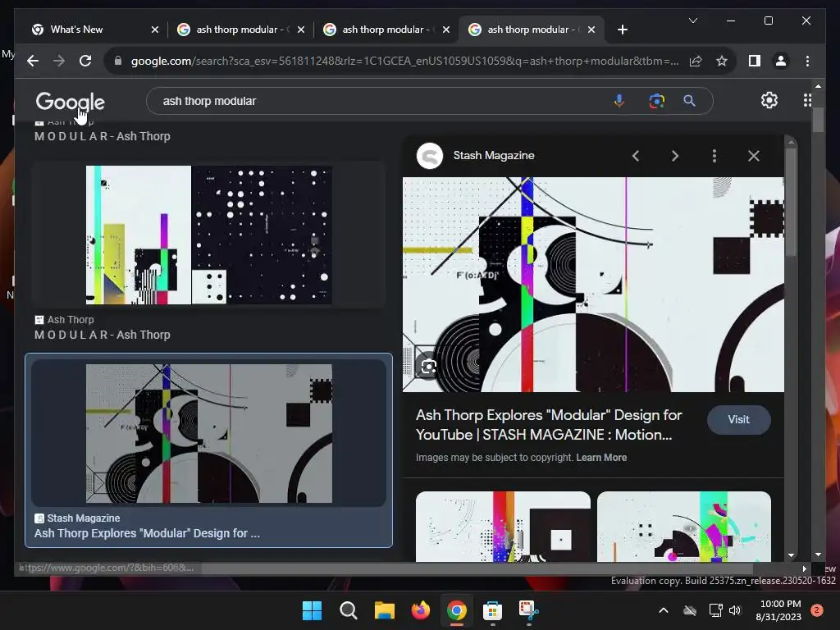The image size is (840, 630).
Task: Select the highlighted Stash Magazine result thumbnail
Action: click(x=209, y=433)
